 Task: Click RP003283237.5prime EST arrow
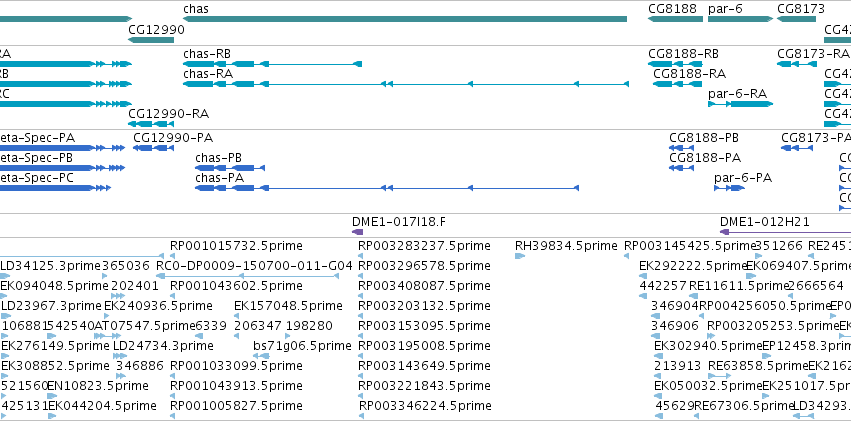(361, 256)
